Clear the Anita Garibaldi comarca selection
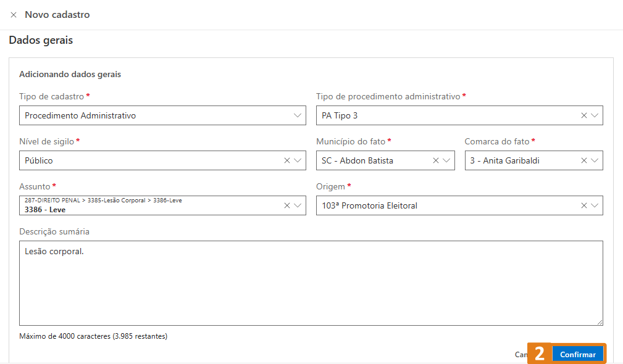This screenshot has height=364, width=623. (x=584, y=160)
